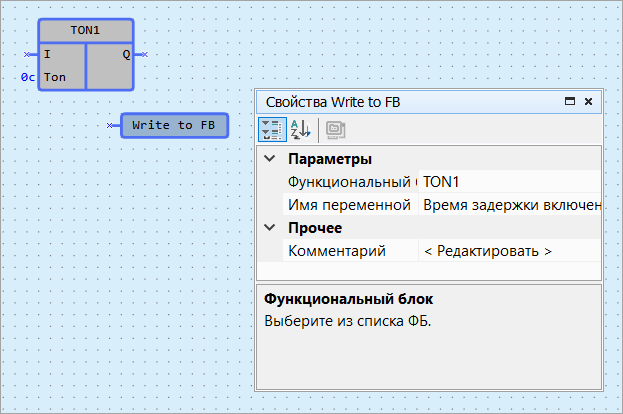Open the Имя переменной value list

[x=510, y=205]
